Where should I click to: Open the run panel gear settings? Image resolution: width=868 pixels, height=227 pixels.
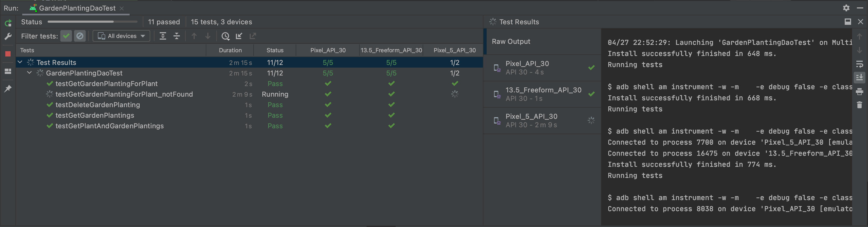(x=846, y=8)
